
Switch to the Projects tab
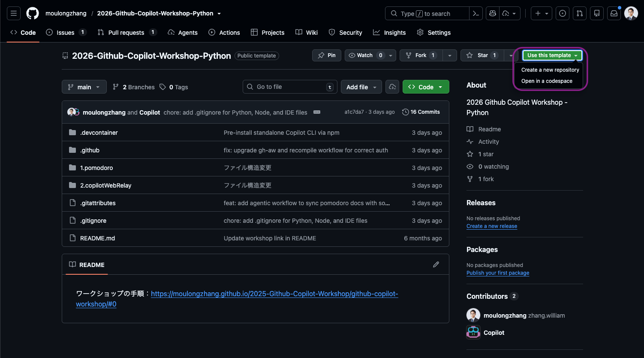tap(268, 32)
